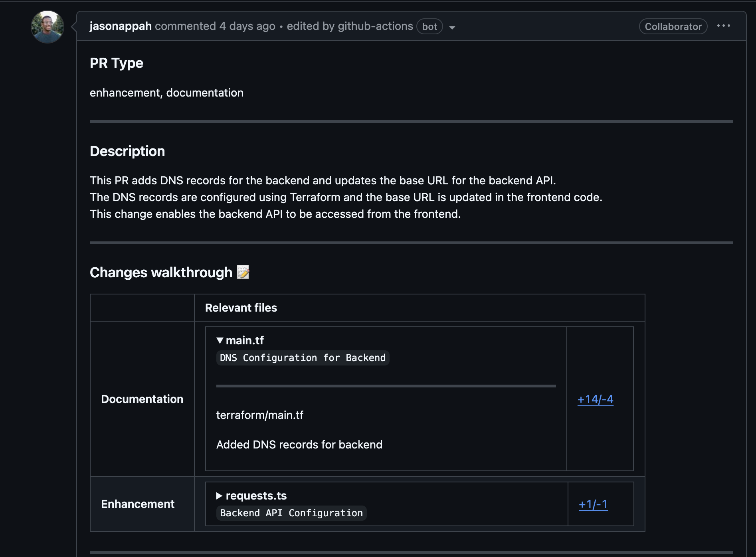The height and width of the screenshot is (557, 756).
Task: Click the '4 days ago' timestamp
Action: [247, 26]
